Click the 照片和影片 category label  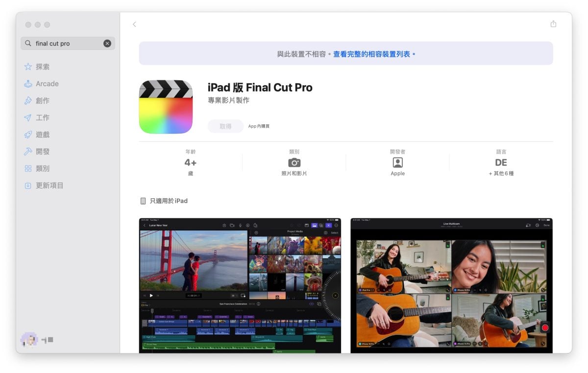coord(294,173)
